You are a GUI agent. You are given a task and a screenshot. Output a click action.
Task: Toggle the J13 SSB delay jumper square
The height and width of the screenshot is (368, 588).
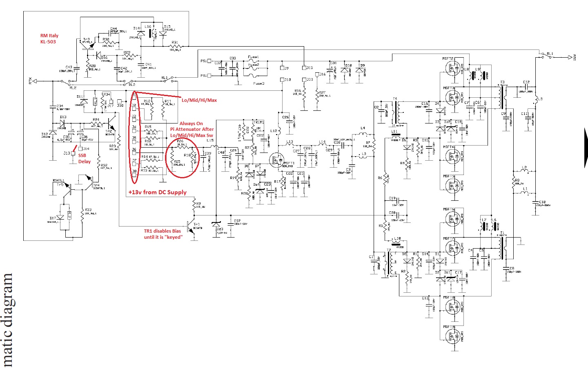coord(73,153)
